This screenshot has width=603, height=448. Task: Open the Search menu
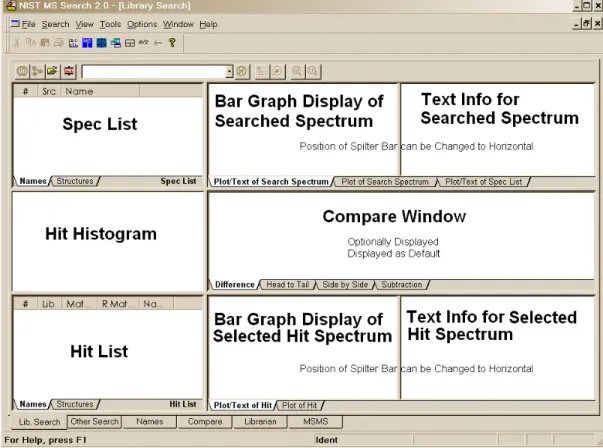[55, 24]
